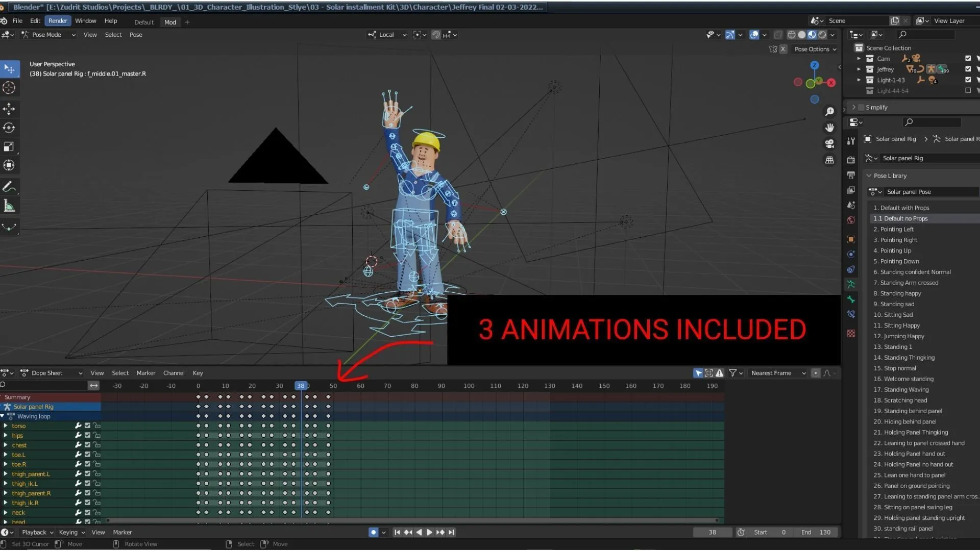The width and height of the screenshot is (980, 551).
Task: Switch viewport to rendered shading mode
Action: (822, 35)
